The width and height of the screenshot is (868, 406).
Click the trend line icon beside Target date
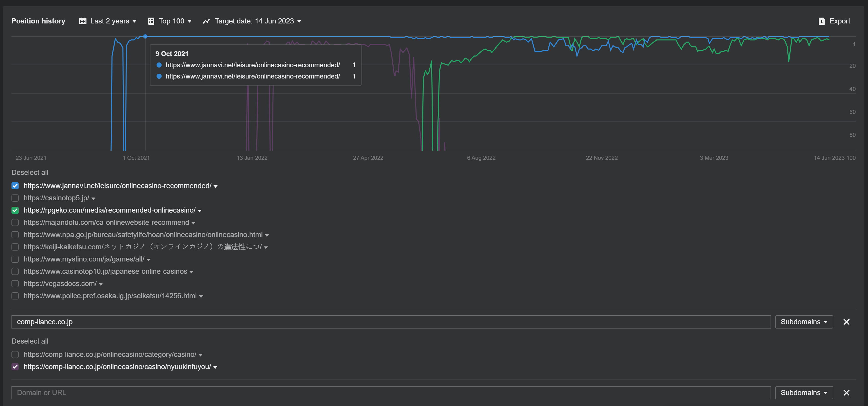point(206,21)
